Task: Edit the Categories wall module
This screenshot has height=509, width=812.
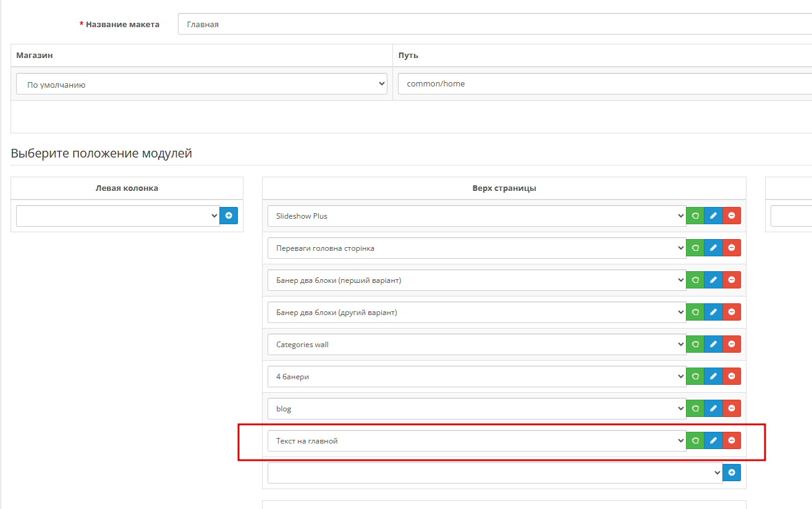Action: [713, 344]
